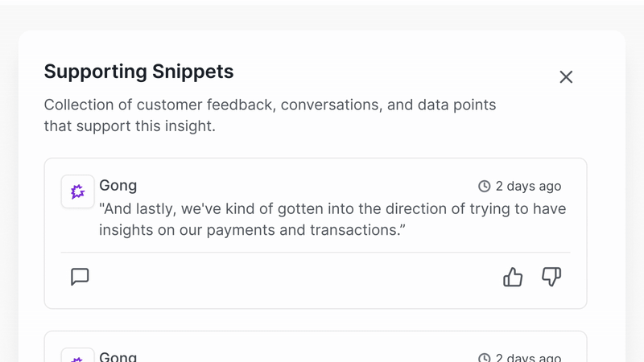Click empty footer area of first snippet card

pos(290,278)
